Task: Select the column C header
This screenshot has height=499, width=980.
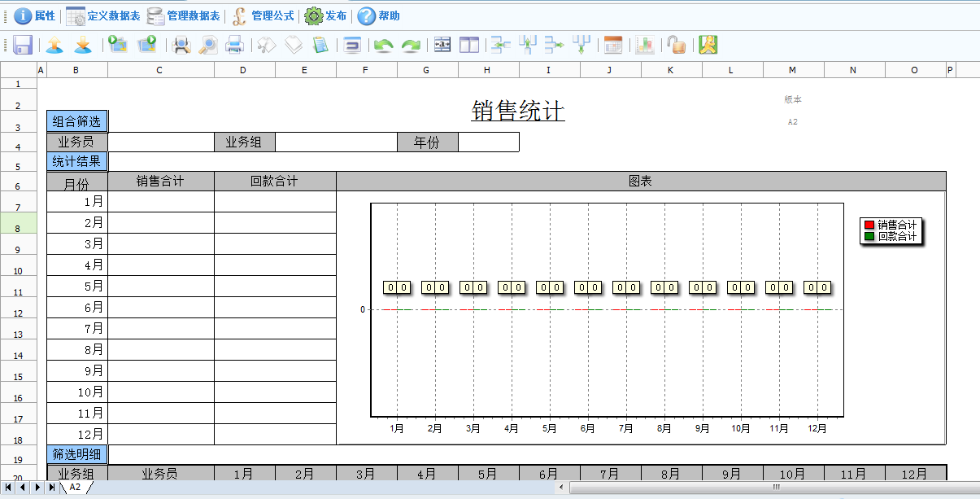Action: pos(160,71)
